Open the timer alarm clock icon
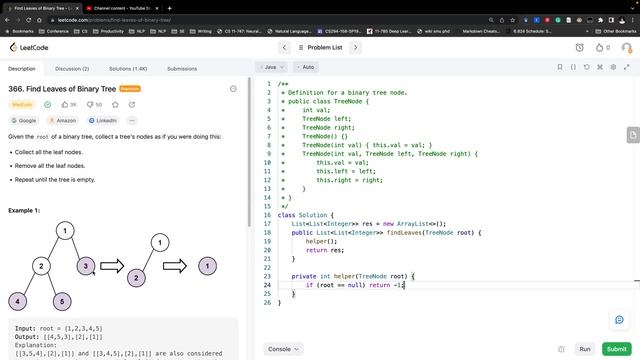Viewport: 640px width, 360px height. click(x=580, y=48)
